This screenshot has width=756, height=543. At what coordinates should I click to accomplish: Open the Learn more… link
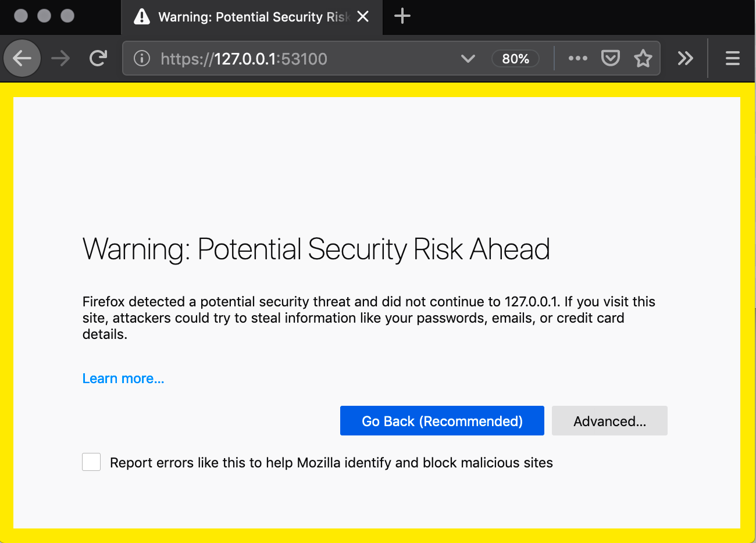point(123,378)
